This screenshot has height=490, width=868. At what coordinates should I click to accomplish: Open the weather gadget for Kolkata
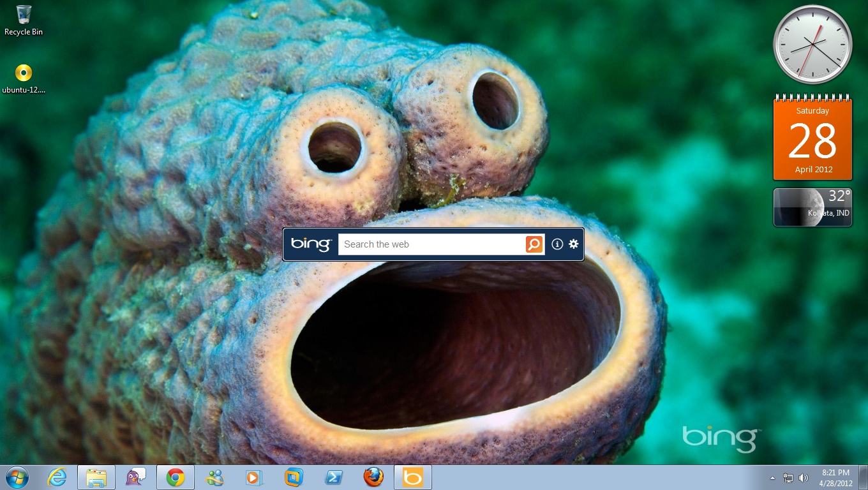(x=812, y=207)
